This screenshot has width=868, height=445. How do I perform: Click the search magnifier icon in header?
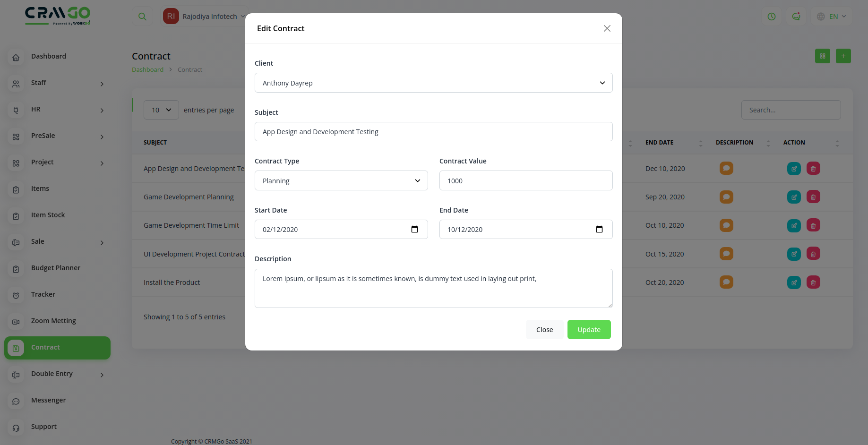pyautogui.click(x=142, y=17)
